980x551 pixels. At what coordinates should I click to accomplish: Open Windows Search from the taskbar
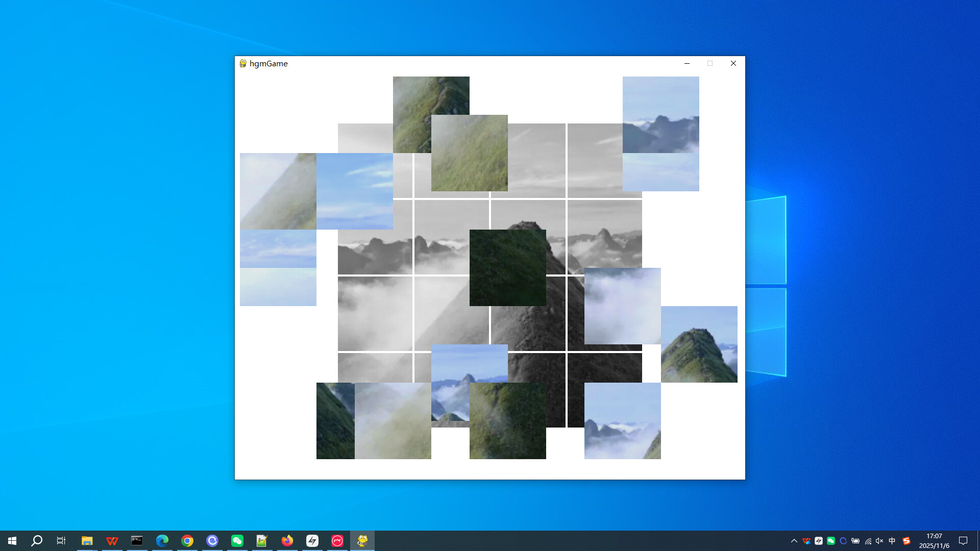tap(36, 540)
